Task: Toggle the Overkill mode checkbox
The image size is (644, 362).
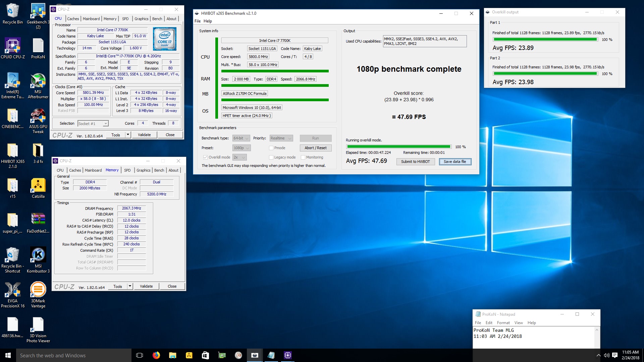Action: 205,157
